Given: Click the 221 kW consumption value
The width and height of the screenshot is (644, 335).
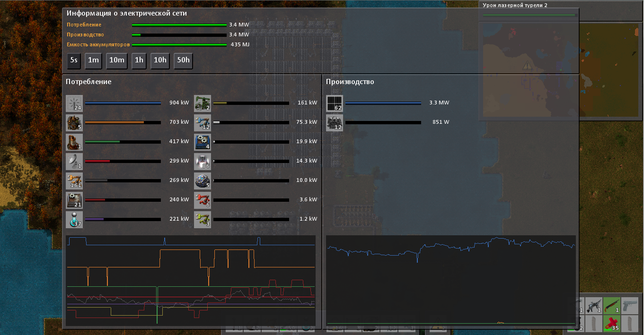Looking at the screenshot, I should [179, 219].
